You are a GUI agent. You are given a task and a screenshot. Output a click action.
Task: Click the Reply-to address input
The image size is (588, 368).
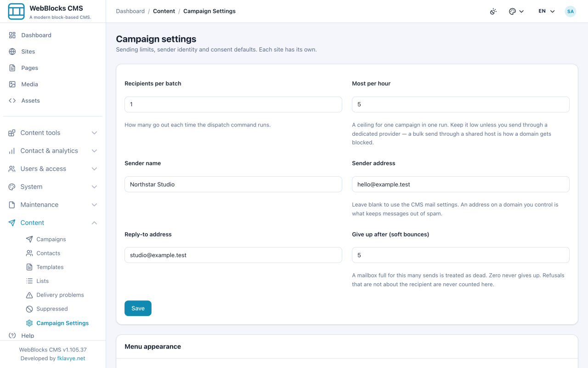233,255
